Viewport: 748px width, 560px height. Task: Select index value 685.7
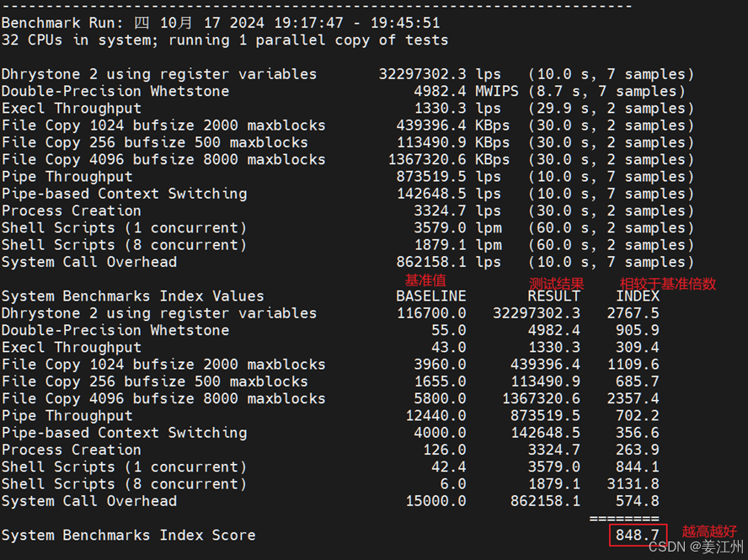pyautogui.click(x=638, y=382)
